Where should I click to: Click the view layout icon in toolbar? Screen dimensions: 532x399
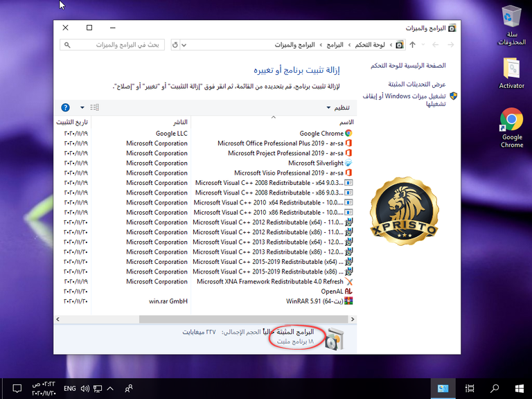coord(94,107)
